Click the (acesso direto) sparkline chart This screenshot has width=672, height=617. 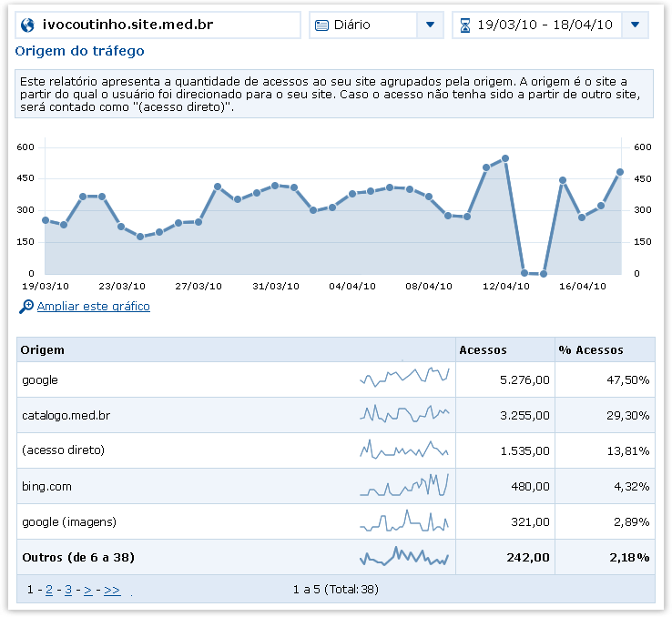(403, 450)
